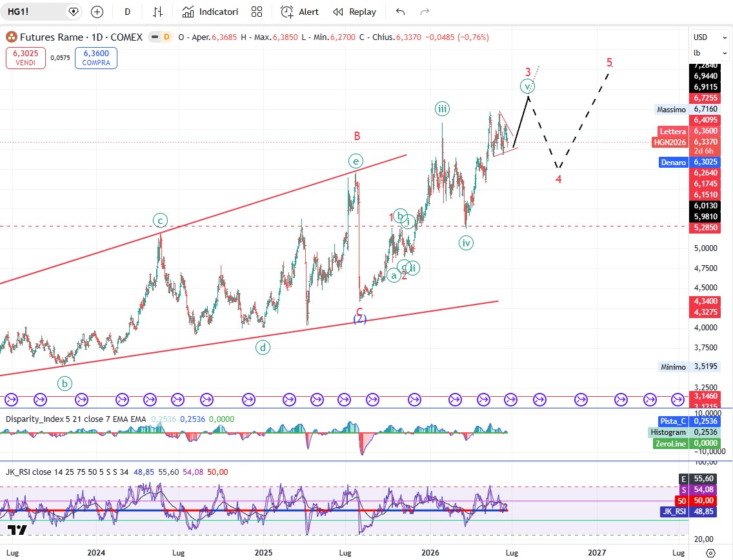The width and height of the screenshot is (733, 560).
Task: Click the Futures Rame symbol logo icon
Action: 11,37
